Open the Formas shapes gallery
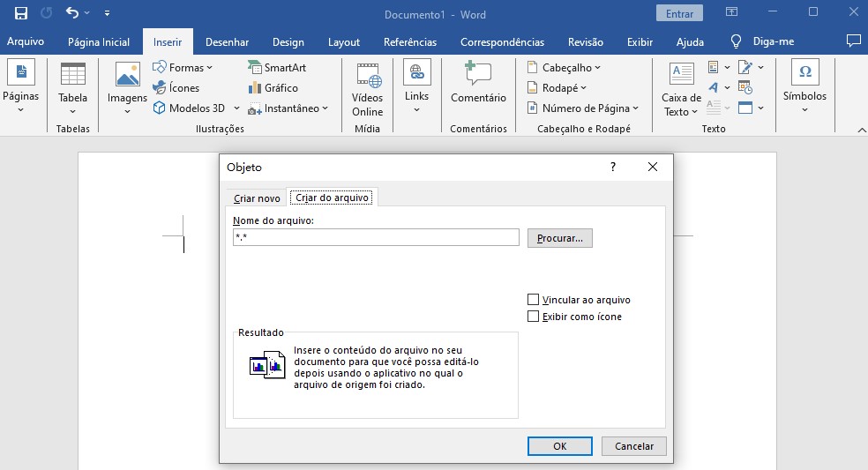868x470 pixels. [x=183, y=68]
